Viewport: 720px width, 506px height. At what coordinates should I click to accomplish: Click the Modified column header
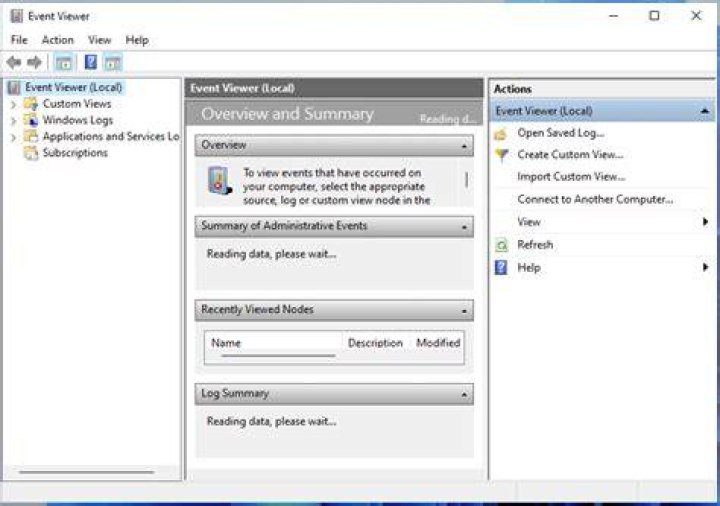[438, 343]
